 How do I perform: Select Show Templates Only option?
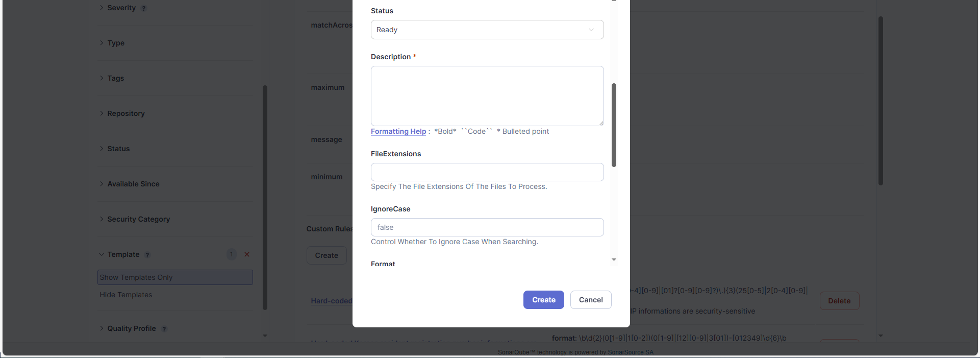tap(175, 277)
